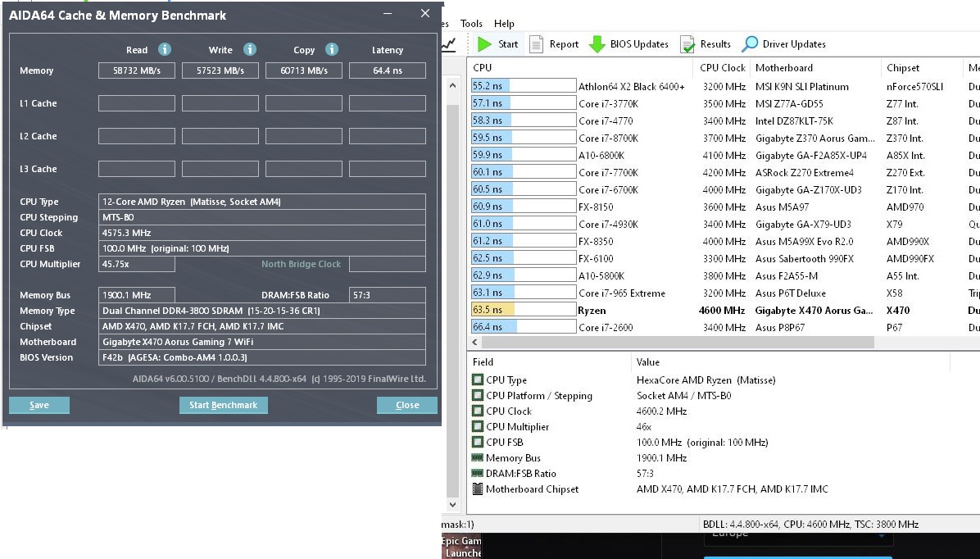980x559 pixels.
Task: Click the Driver Updates toolbar label
Action: coord(794,43)
